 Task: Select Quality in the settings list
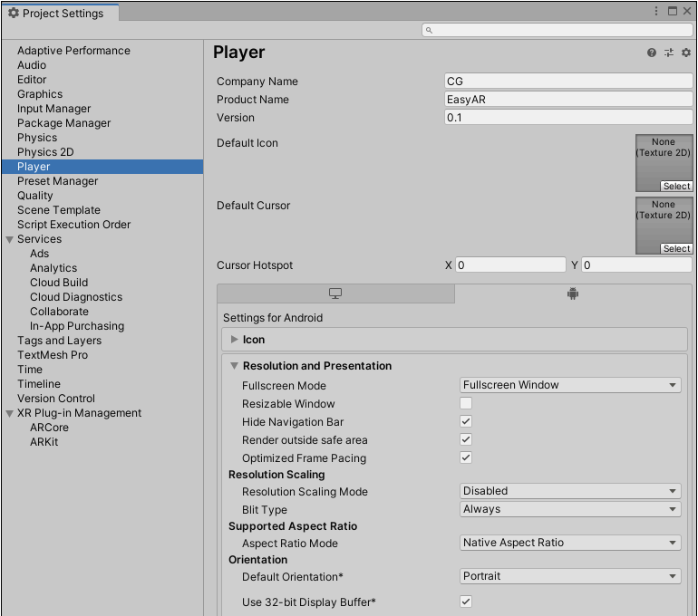pyautogui.click(x=35, y=196)
